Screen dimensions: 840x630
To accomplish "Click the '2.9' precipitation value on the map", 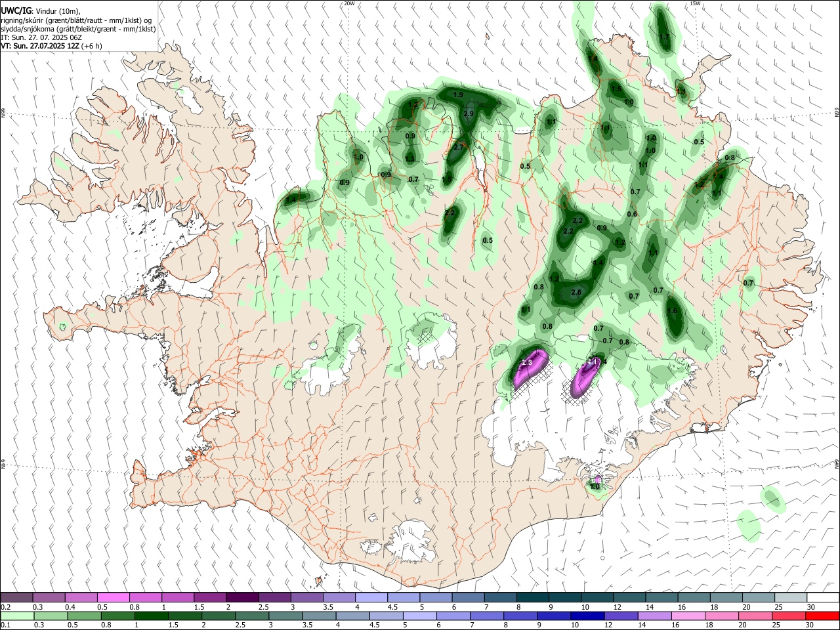I will coord(469,114).
